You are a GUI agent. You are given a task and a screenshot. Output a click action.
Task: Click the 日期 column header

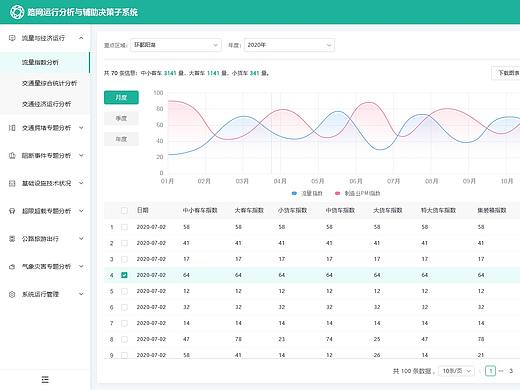[x=143, y=210]
